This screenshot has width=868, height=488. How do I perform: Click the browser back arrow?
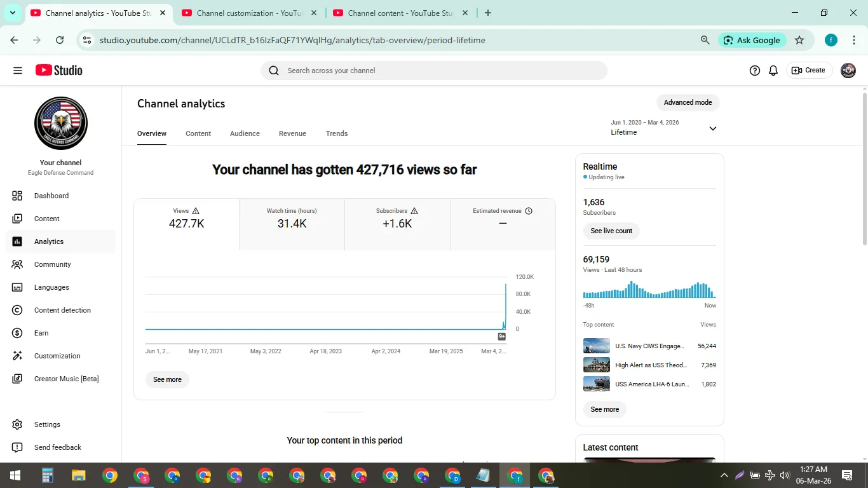click(14, 40)
